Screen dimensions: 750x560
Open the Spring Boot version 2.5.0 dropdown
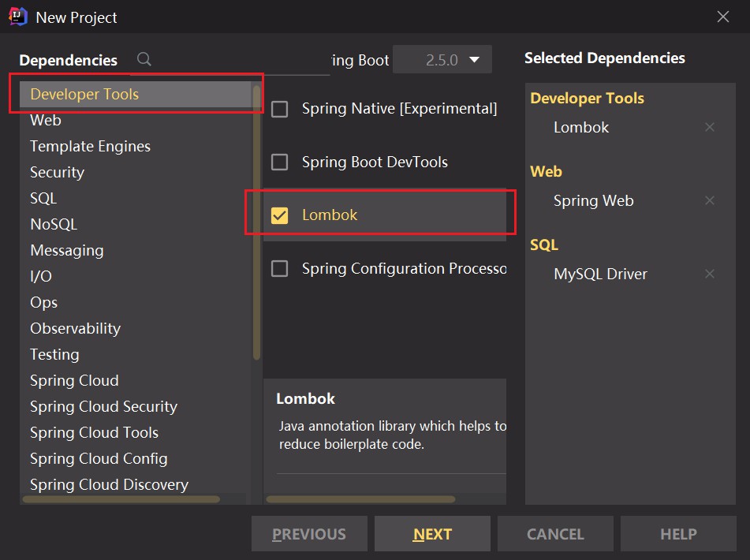[x=442, y=59]
